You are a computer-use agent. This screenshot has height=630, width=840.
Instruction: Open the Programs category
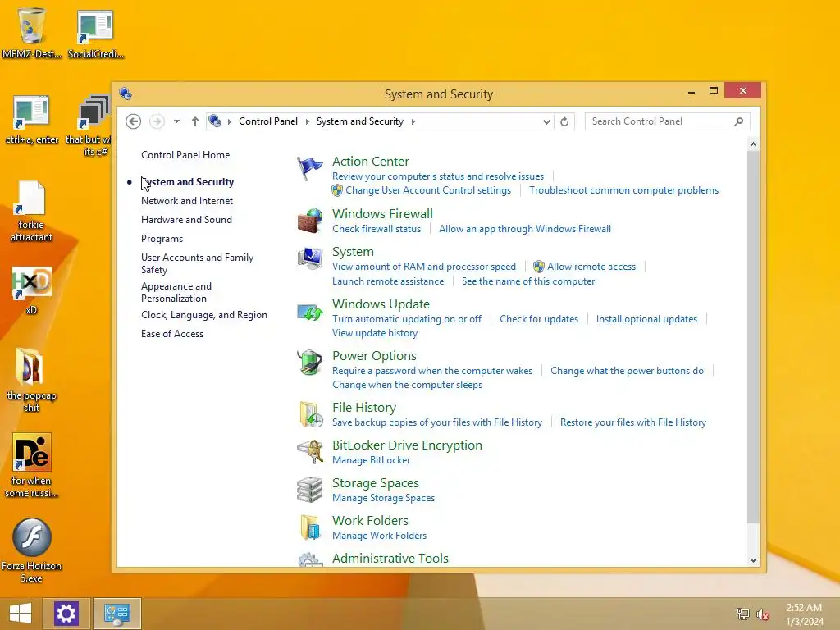162,239
